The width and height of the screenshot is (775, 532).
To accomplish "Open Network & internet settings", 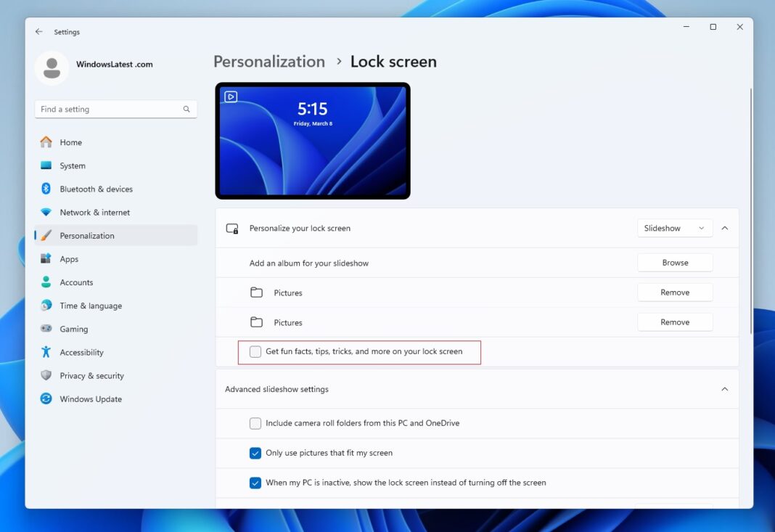I will 46,212.
